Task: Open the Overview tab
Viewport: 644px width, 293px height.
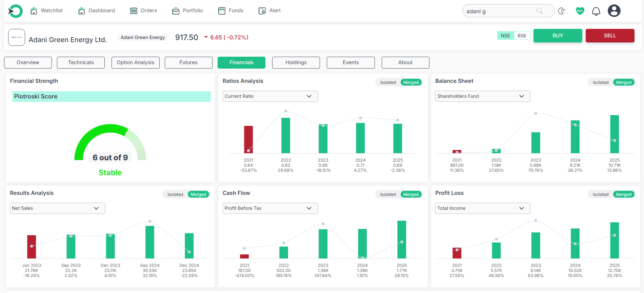Action: [x=28, y=62]
